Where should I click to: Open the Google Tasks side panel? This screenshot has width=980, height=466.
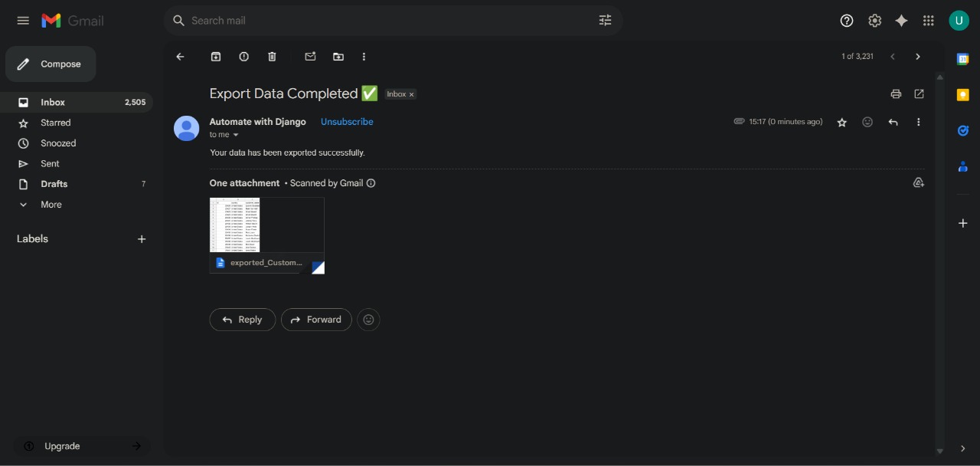click(963, 131)
